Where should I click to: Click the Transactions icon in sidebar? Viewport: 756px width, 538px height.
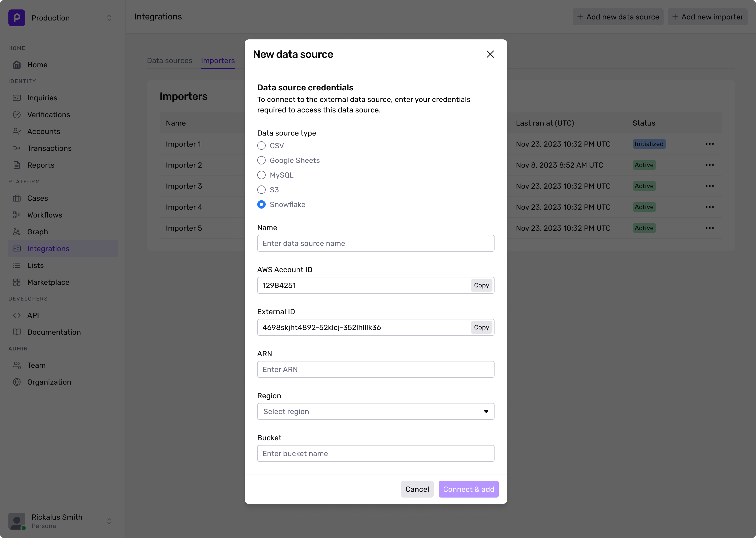point(17,148)
